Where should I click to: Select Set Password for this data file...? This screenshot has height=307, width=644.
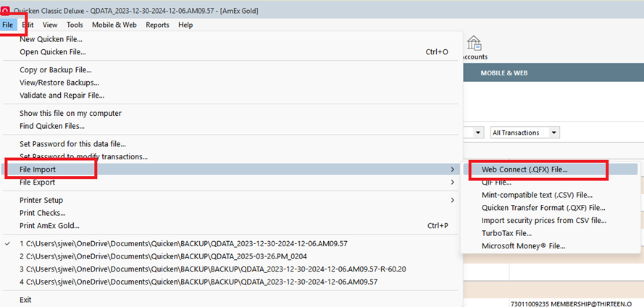tap(72, 144)
